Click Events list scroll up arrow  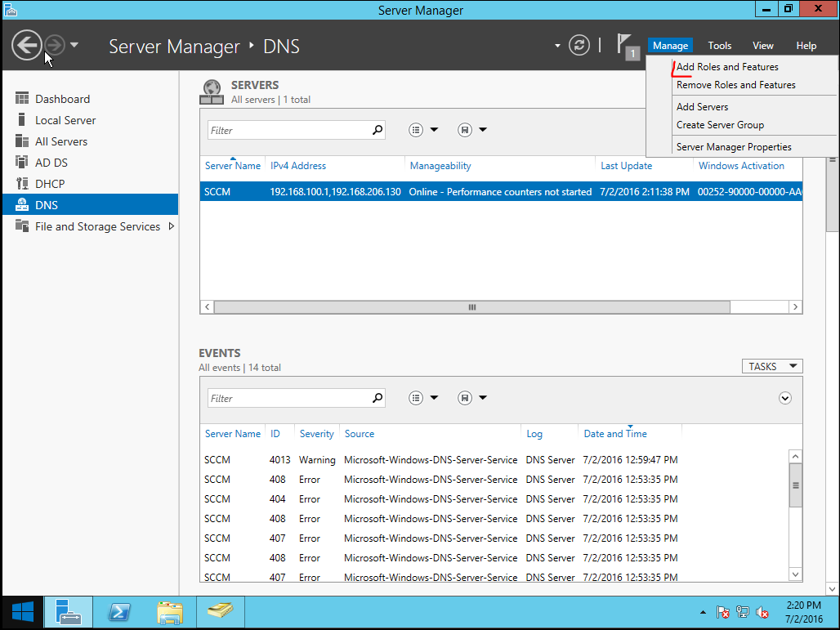point(796,457)
